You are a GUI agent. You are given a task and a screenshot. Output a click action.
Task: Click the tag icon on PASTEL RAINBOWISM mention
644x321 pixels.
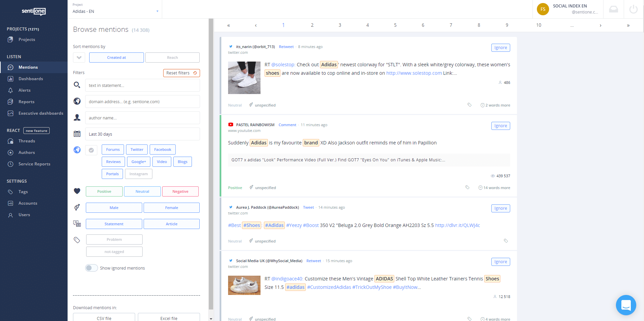467,187
